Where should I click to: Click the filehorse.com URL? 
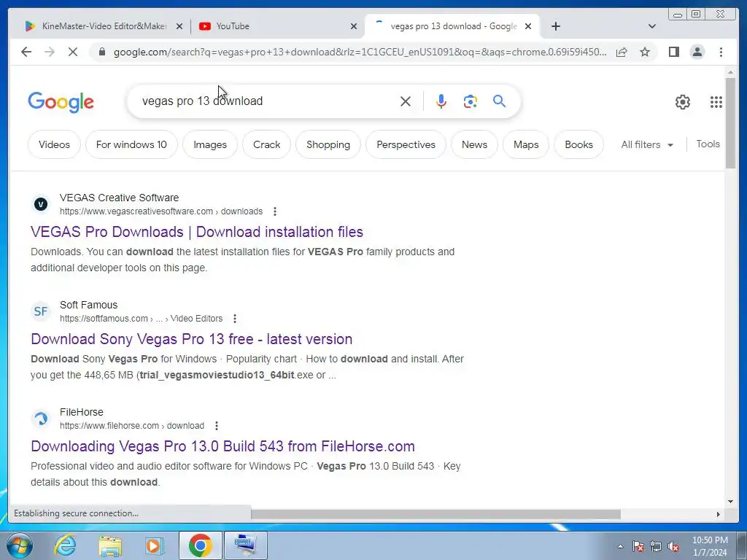coord(132,426)
